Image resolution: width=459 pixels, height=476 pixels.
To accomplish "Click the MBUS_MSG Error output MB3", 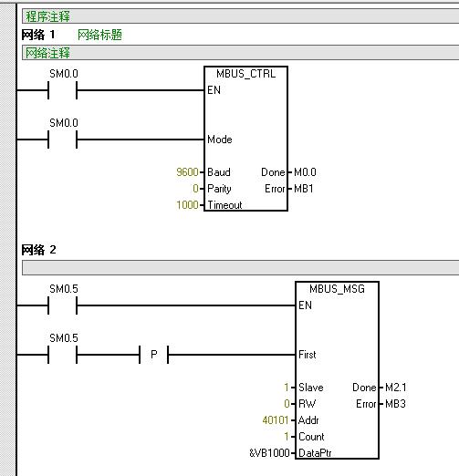I will [x=395, y=404].
